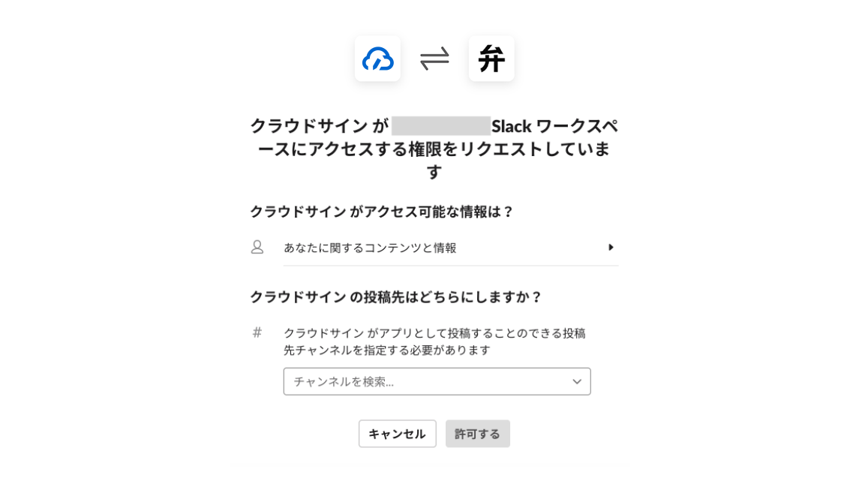Image resolution: width=868 pixels, height=484 pixels.
Task: Click the CloudSign blue cloud app icon
Action: pyautogui.click(x=377, y=59)
